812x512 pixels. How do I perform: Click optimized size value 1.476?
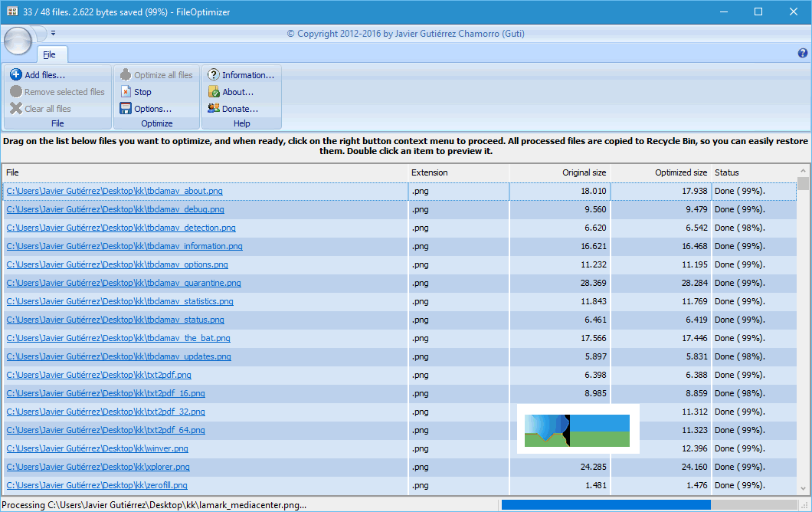[696, 485]
